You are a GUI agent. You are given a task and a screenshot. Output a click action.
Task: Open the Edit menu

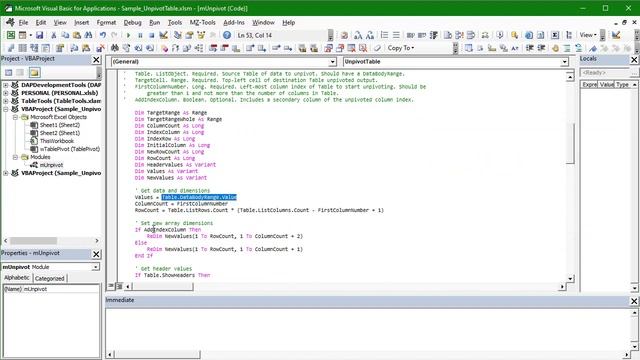[41, 22]
